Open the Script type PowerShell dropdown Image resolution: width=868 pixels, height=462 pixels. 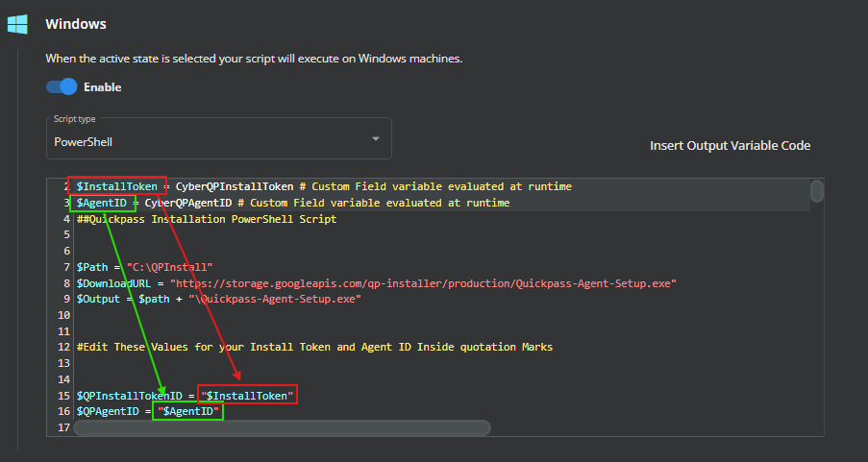(x=218, y=138)
